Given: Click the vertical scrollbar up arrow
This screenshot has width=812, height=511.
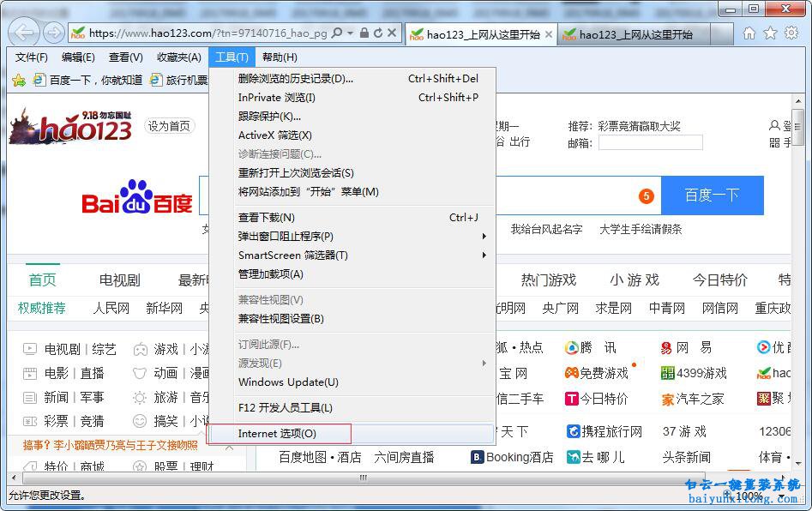Looking at the screenshot, I should (798, 101).
